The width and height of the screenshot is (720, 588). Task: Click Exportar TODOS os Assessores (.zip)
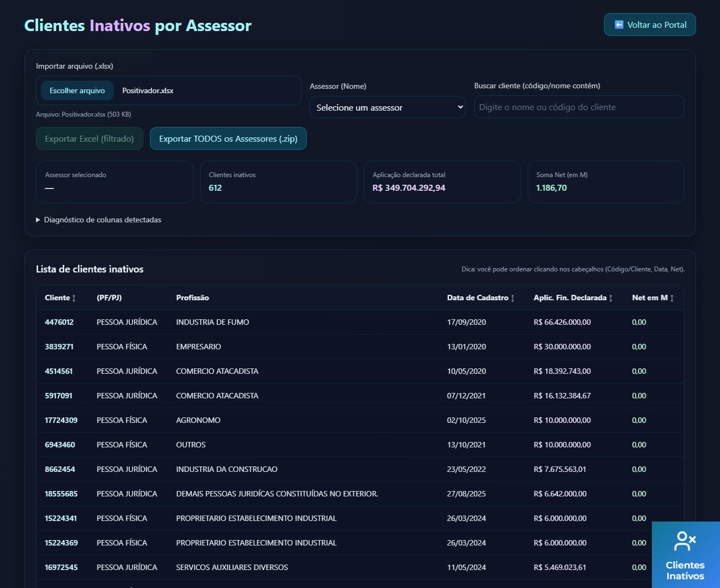coord(228,139)
